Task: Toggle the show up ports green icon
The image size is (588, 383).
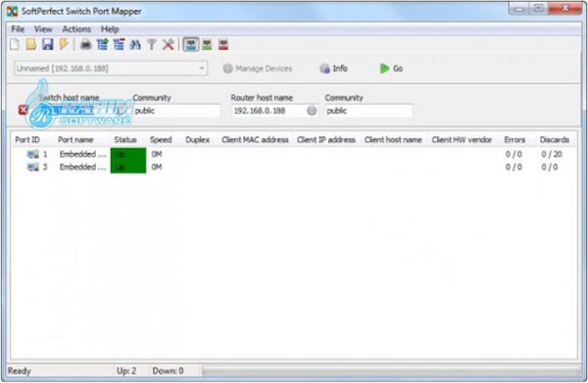Action: tap(207, 45)
